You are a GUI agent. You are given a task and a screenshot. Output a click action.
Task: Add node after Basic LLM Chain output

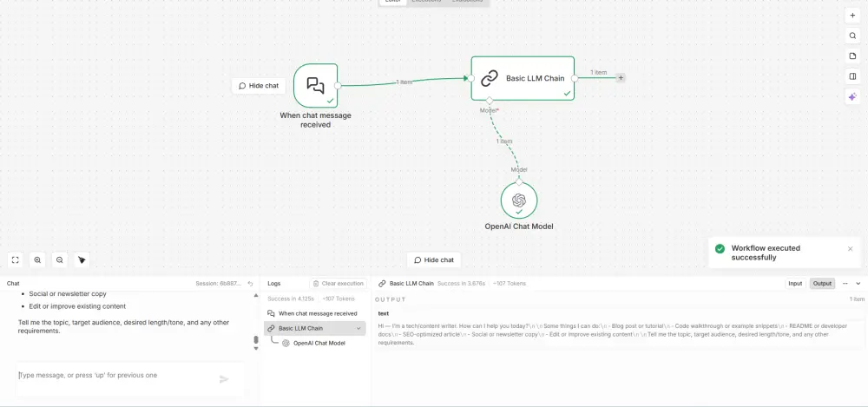coord(621,78)
